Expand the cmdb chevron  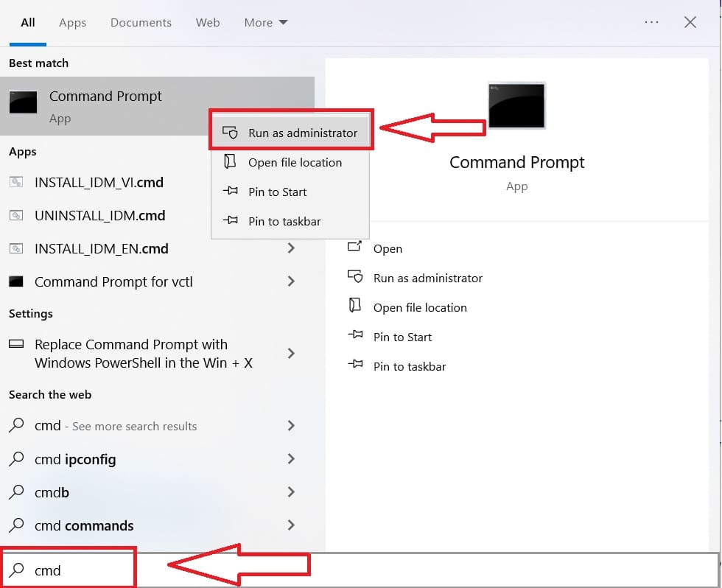point(291,491)
